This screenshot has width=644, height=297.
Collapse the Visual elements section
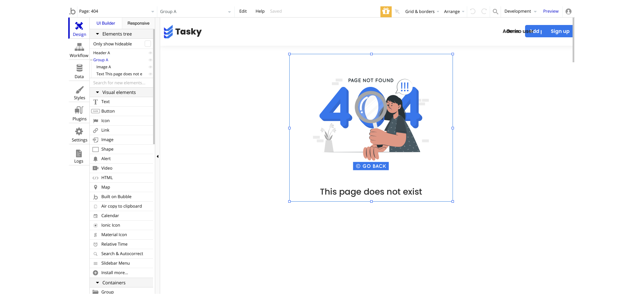(97, 92)
